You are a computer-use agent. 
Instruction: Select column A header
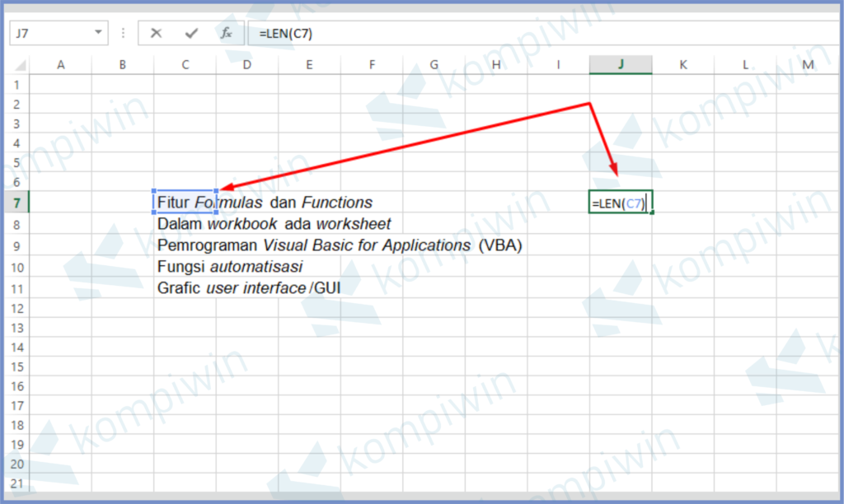tap(60, 65)
